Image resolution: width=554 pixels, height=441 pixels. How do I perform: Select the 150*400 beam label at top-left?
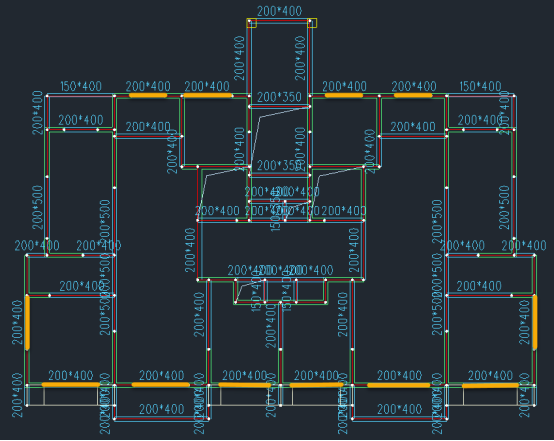[x=81, y=86]
